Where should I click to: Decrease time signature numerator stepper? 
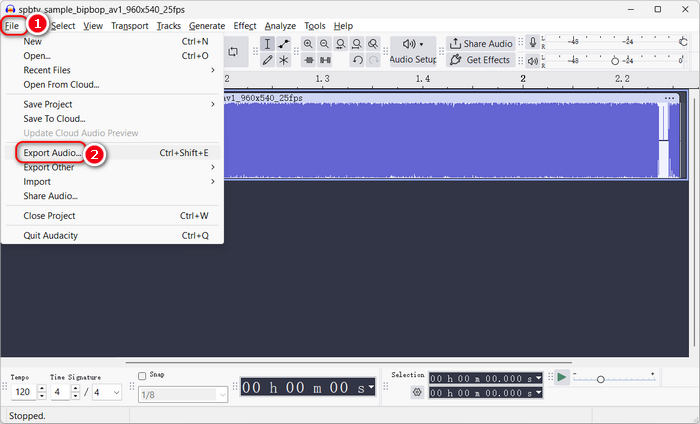(75, 396)
